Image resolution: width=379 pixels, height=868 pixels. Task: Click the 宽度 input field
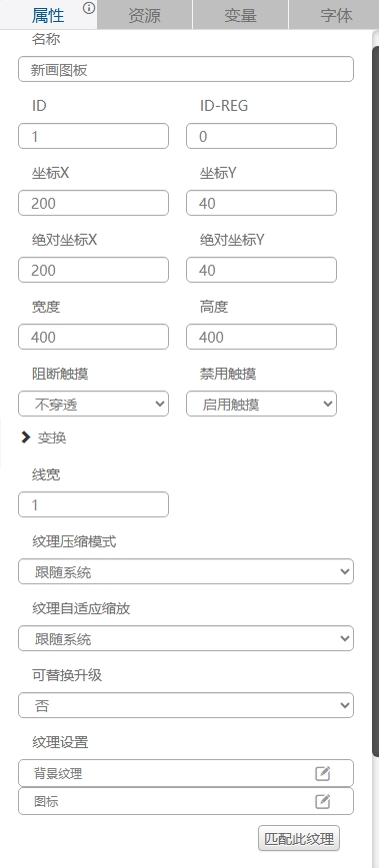coord(93,337)
